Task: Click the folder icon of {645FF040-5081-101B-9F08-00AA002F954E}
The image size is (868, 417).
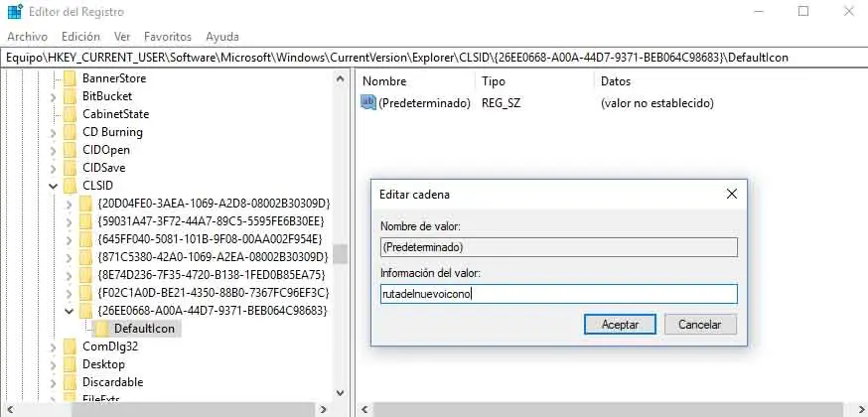Action: [85, 239]
